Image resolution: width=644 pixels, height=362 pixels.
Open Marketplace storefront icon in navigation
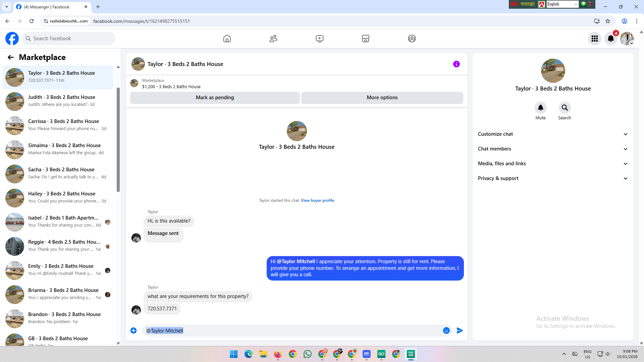point(366,39)
